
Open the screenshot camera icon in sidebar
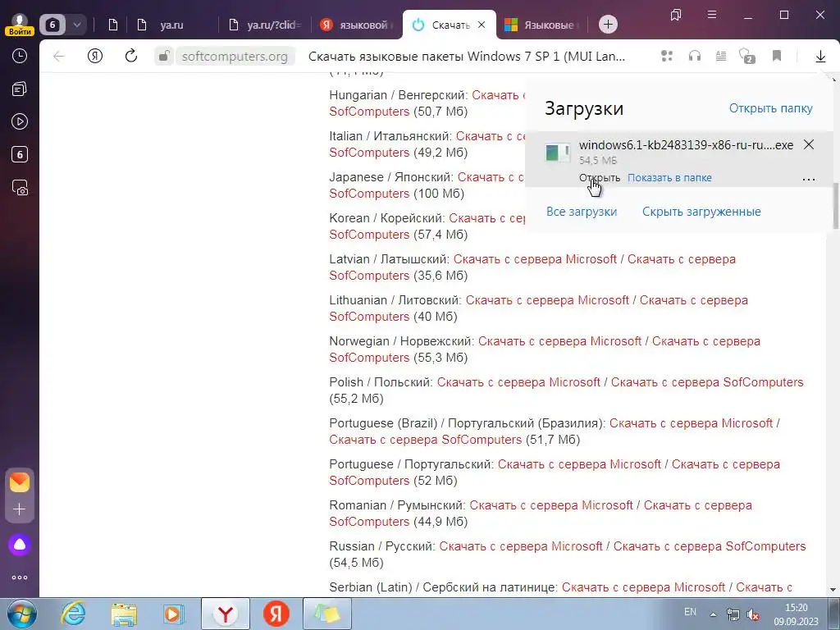pos(20,188)
